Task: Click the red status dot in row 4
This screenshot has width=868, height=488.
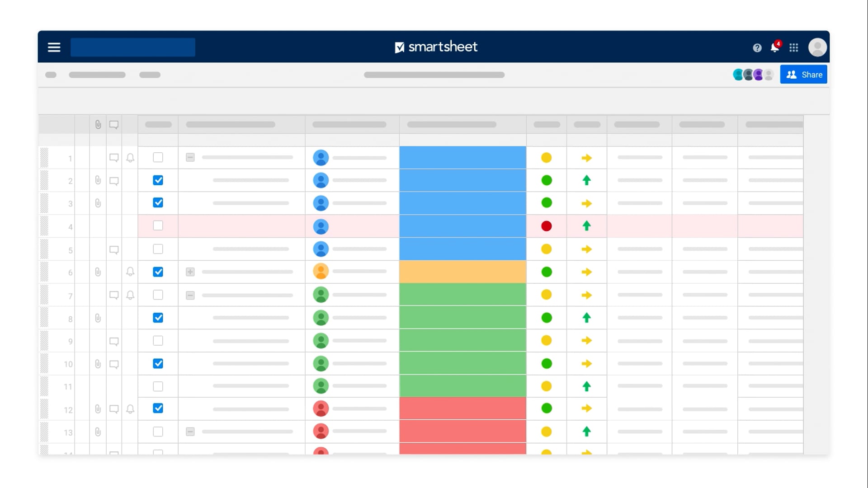Action: 546,226
